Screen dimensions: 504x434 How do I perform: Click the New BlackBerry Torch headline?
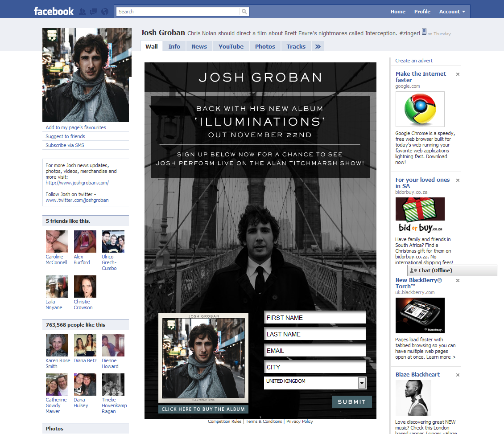click(x=419, y=283)
